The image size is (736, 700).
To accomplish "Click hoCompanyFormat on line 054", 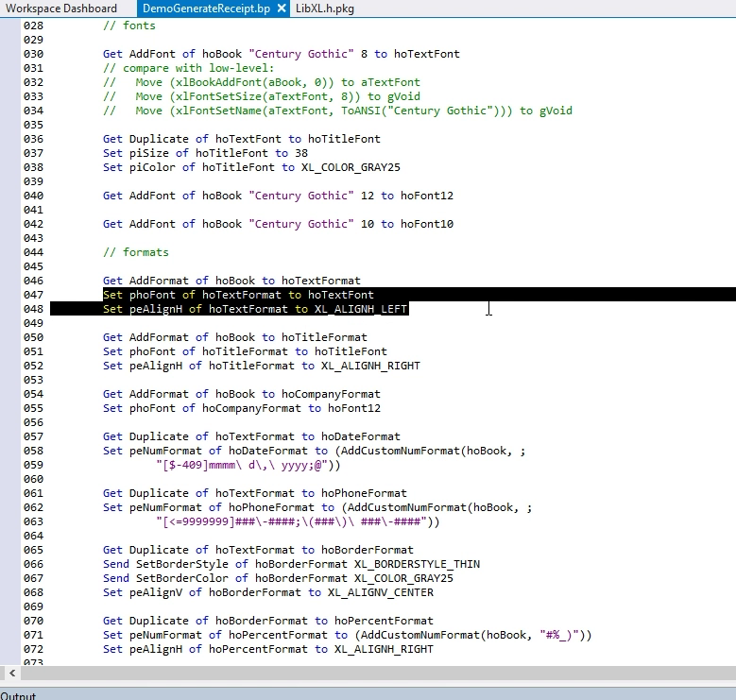I will (x=331, y=394).
